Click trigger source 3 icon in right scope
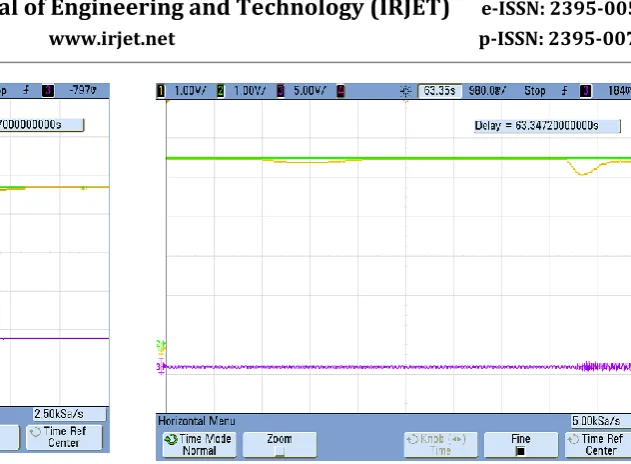Viewport: 631px width, 464px height. tap(586, 91)
